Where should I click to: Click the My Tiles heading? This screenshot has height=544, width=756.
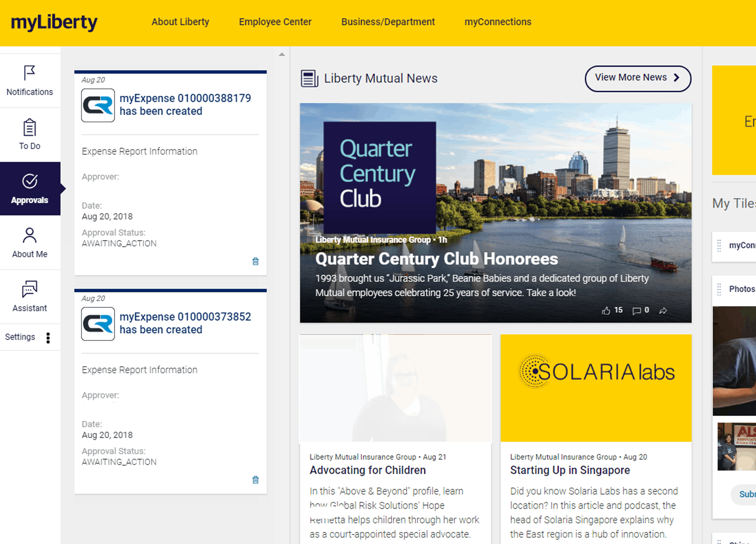click(x=734, y=204)
